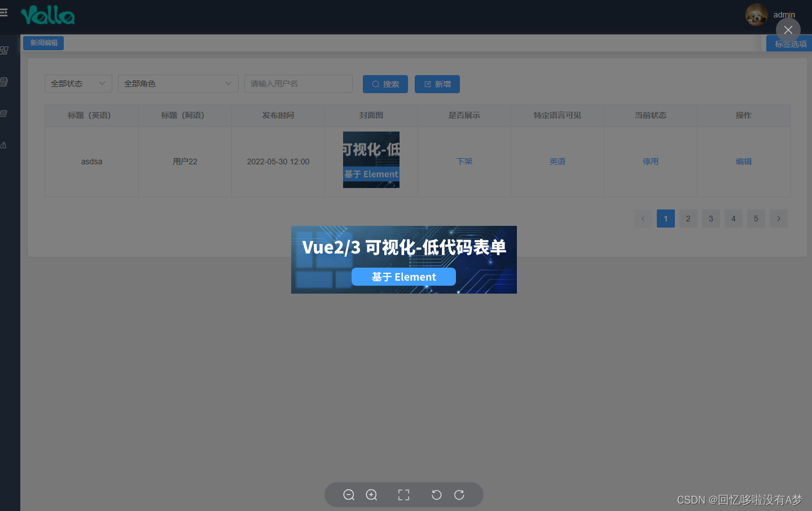Screen dimensions: 812x511
Task: Click the 是否展示 column header
Action: 464,115
